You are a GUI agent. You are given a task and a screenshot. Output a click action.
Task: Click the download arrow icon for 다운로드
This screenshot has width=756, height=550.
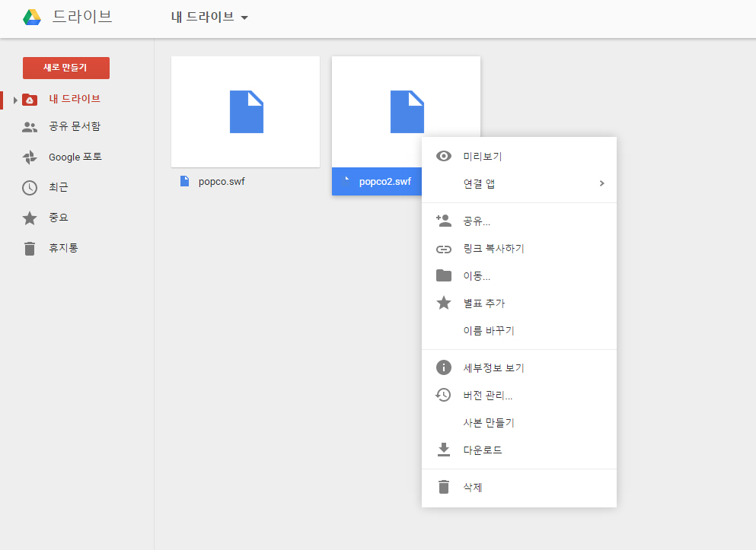click(443, 450)
